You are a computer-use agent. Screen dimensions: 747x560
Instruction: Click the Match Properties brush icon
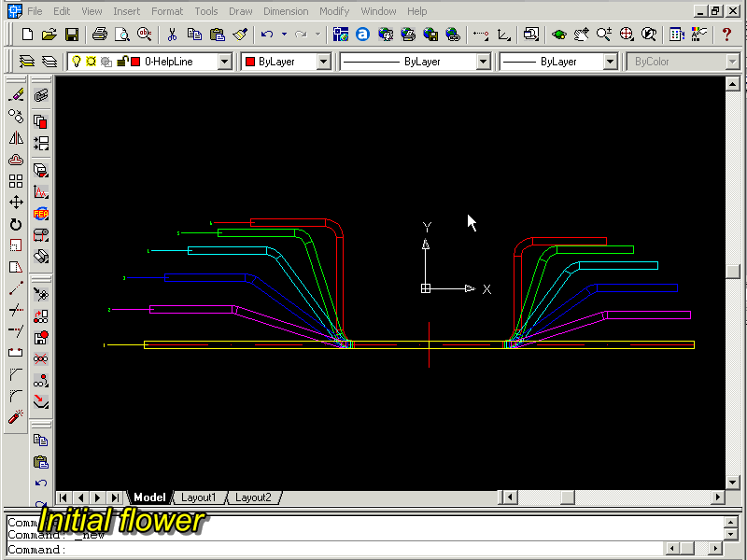pos(240,35)
